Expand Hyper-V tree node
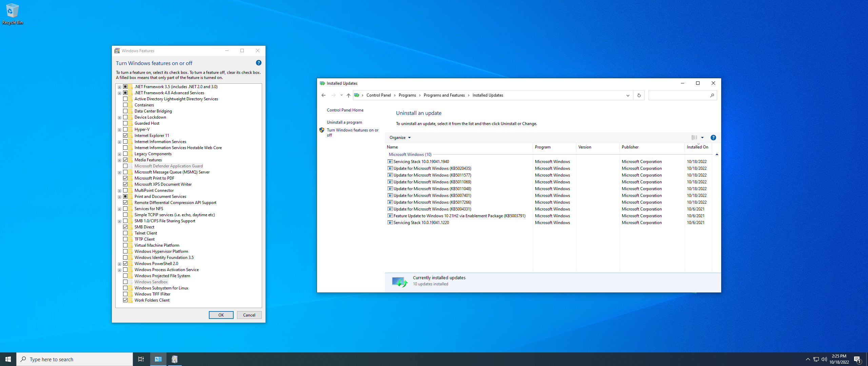The image size is (868, 366). pos(119,130)
